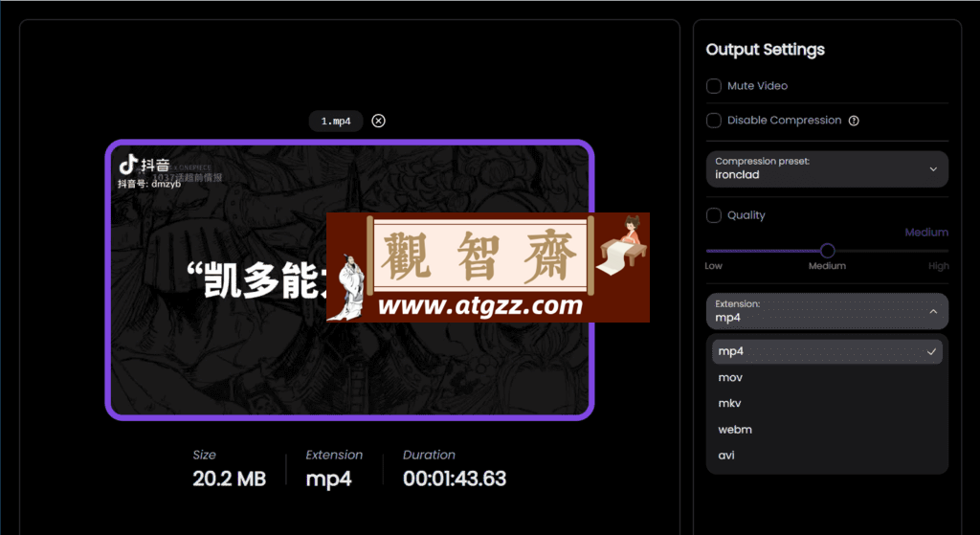Image resolution: width=980 pixels, height=535 pixels.
Task: Open the Compression preset dropdown
Action: (827, 168)
